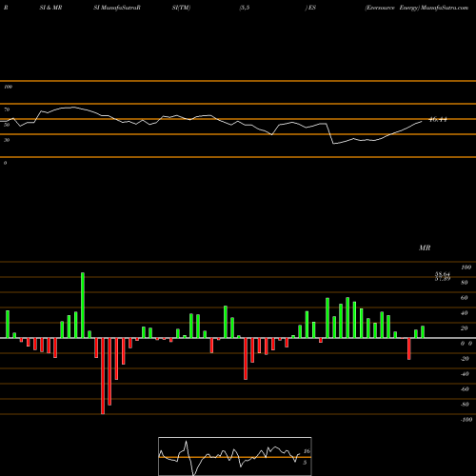Click the last green bar in MR histogram
The width and height of the screenshot is (476, 476).
[423, 332]
